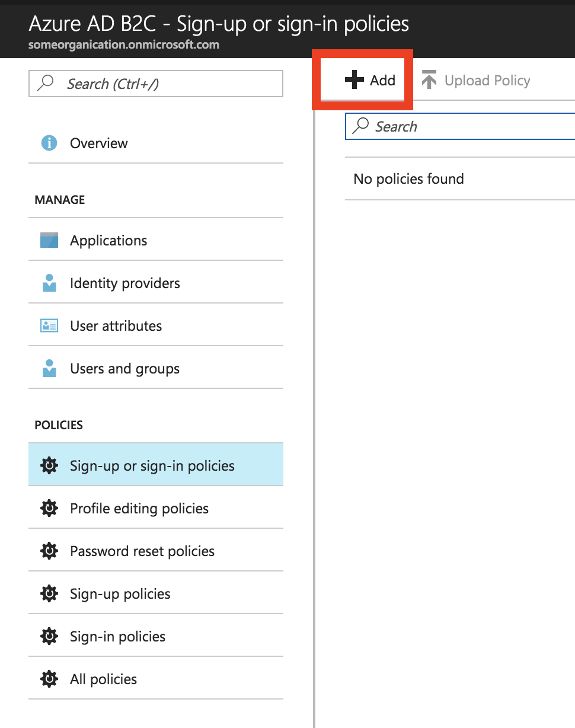Click the Upload Policy arrow icon
Screen dimensions: 575x728
click(x=429, y=80)
